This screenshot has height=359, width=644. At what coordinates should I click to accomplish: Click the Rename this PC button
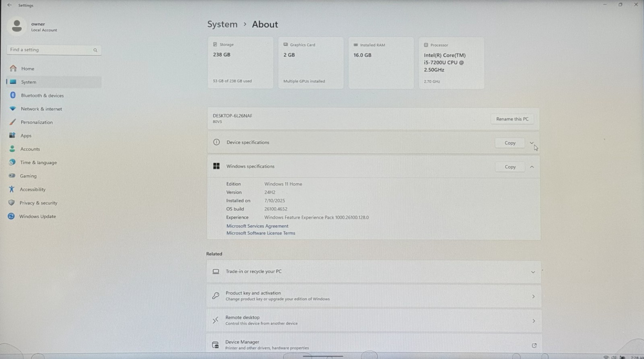pyautogui.click(x=512, y=119)
